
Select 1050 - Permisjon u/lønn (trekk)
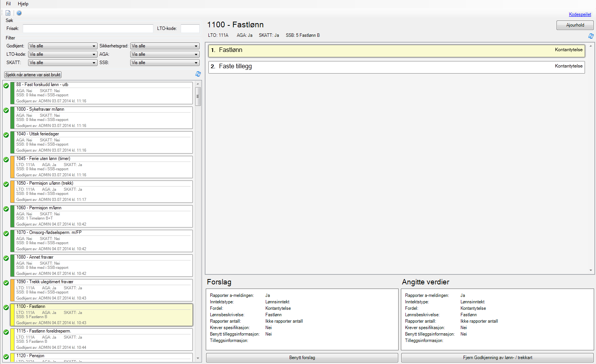click(101, 191)
